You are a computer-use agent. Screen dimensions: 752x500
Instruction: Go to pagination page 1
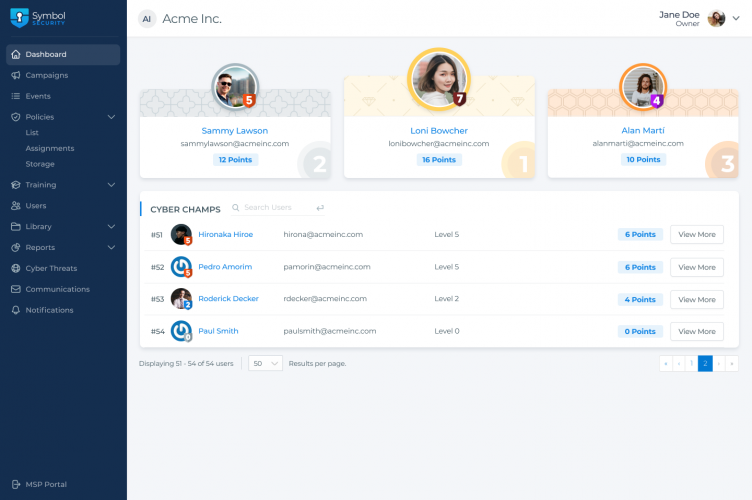click(x=692, y=363)
